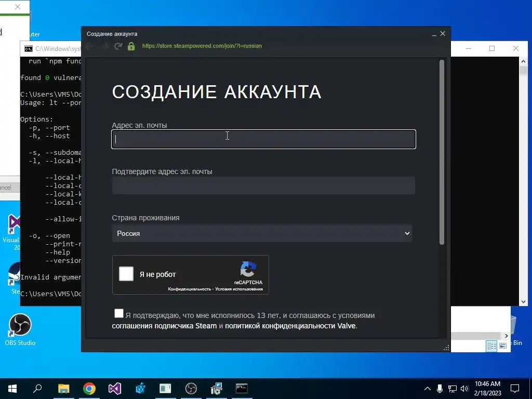
Task: Open File Explorer from taskbar
Action: click(63, 389)
